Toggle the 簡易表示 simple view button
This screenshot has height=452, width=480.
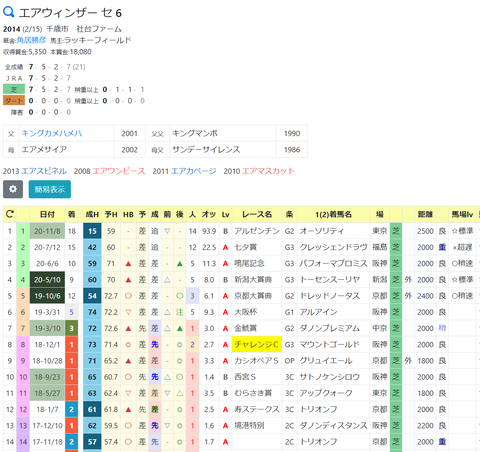[50, 189]
